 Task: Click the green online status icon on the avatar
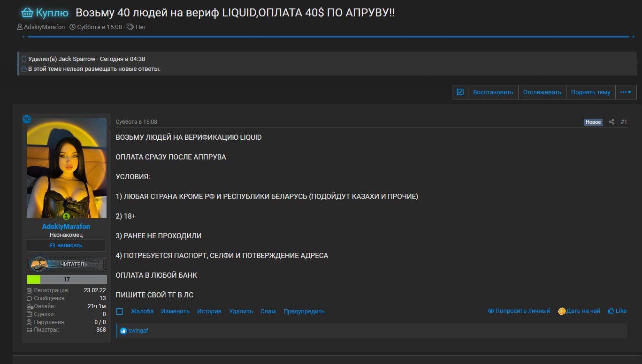[66, 216]
